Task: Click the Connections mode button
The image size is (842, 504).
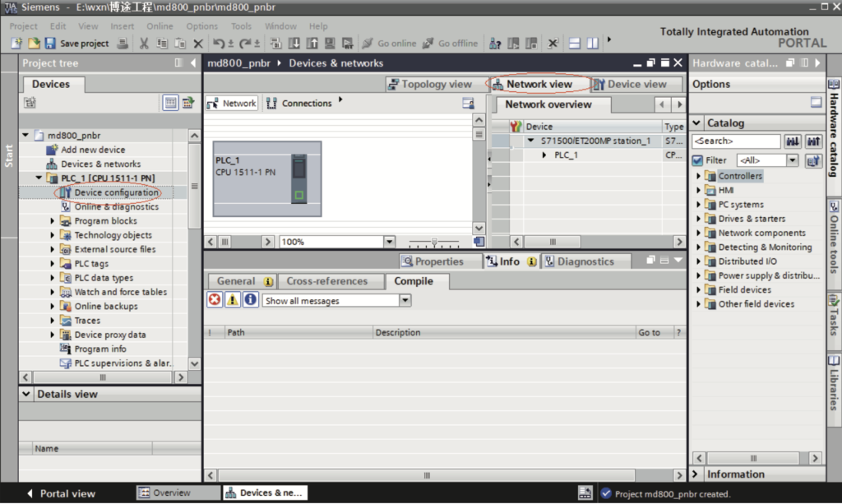Action: tap(300, 104)
